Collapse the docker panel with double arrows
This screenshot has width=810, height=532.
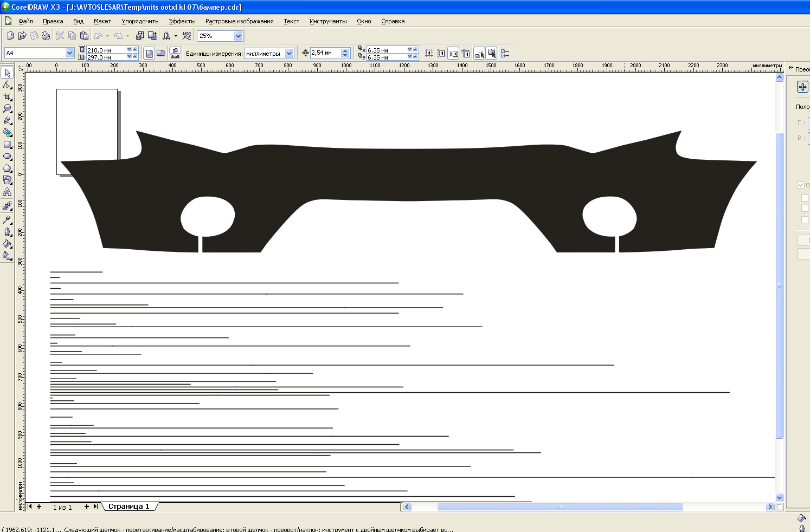click(791, 68)
